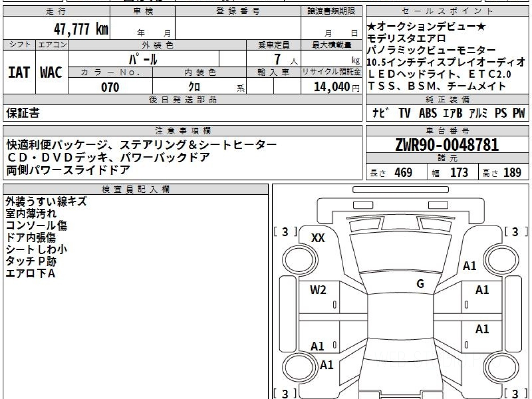
Task: Select the PS equipment item
Action: coord(501,113)
